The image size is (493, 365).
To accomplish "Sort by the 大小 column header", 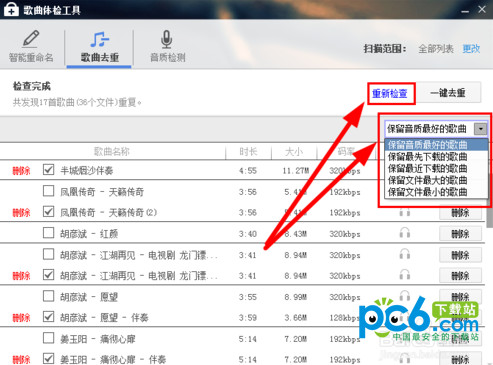I will coord(294,152).
